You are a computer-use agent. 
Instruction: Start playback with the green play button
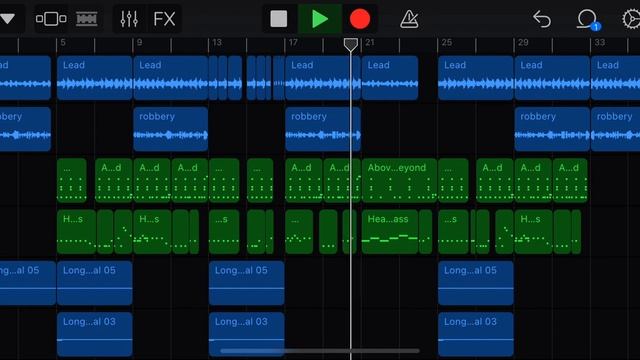320,19
